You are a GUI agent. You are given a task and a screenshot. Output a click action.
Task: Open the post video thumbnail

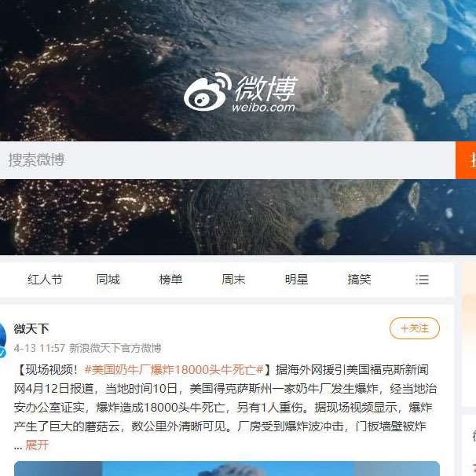[227, 468]
